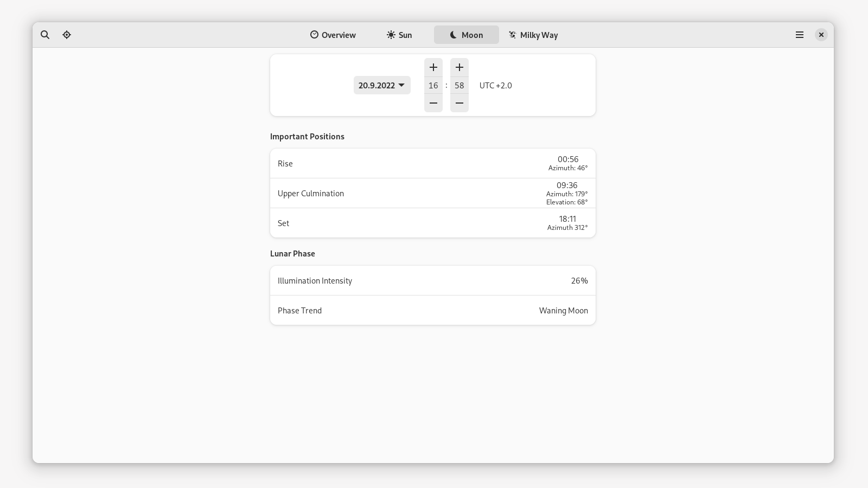Select the Set position row
The height and width of the screenshot is (488, 868).
pyautogui.click(x=432, y=223)
